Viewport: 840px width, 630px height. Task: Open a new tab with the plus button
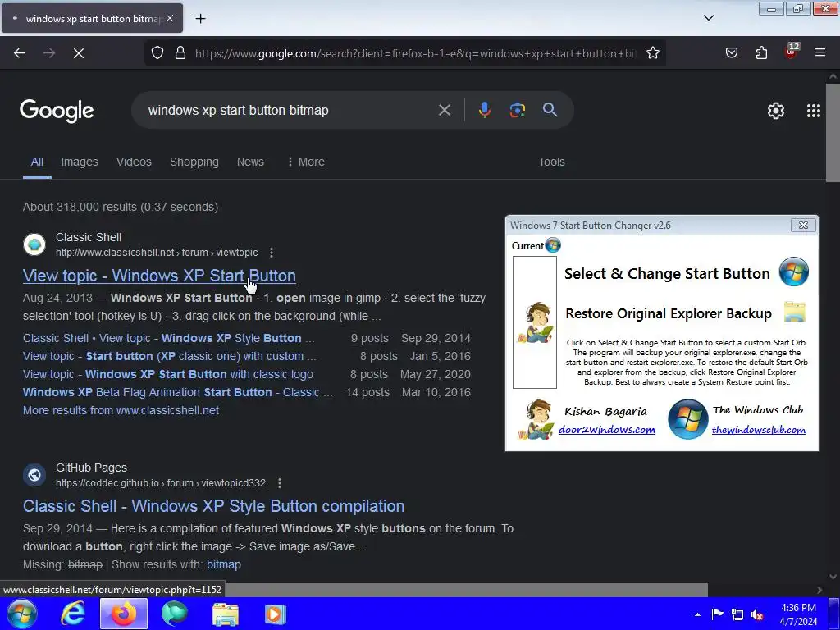[x=200, y=19]
